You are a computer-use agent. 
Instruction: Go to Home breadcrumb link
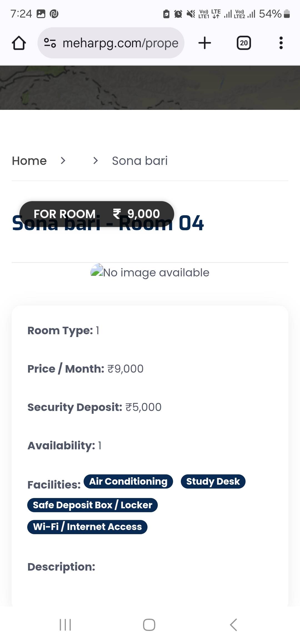(x=29, y=161)
